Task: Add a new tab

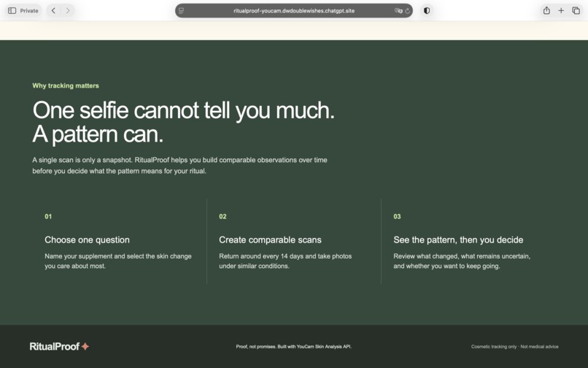Action: click(x=561, y=10)
